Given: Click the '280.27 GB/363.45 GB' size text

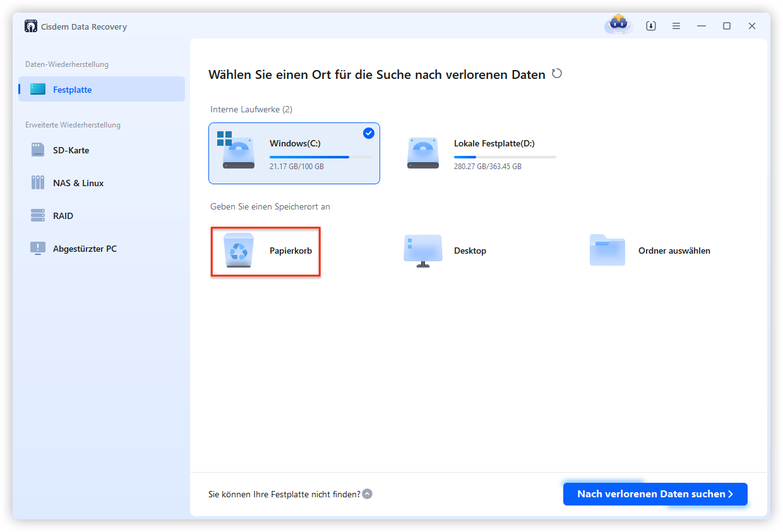Looking at the screenshot, I should pyautogui.click(x=487, y=167).
